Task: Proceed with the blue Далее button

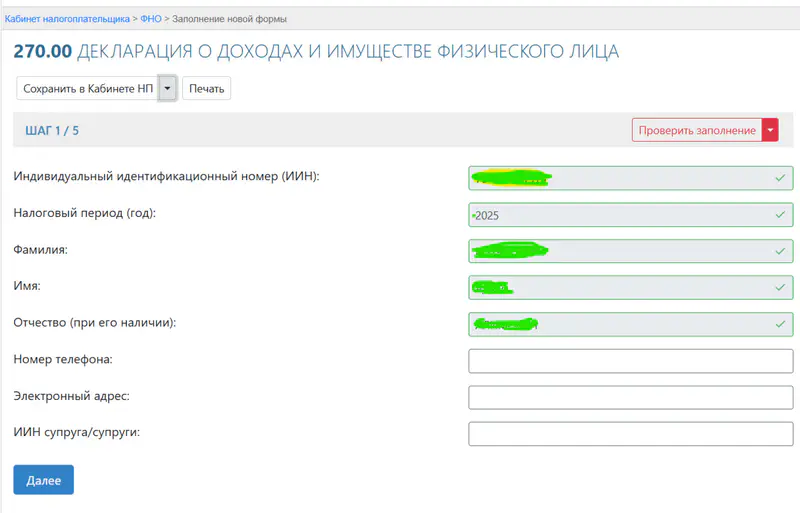Action: pyautogui.click(x=43, y=480)
